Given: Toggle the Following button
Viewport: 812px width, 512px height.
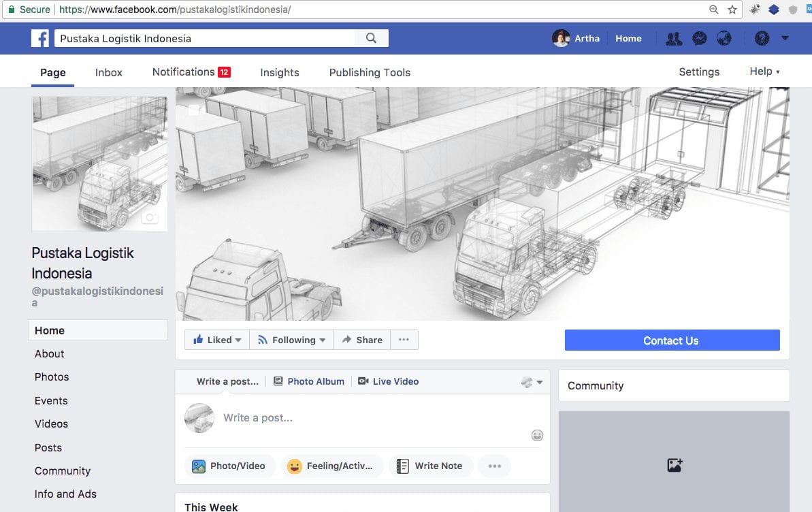Looking at the screenshot, I should click(x=291, y=340).
